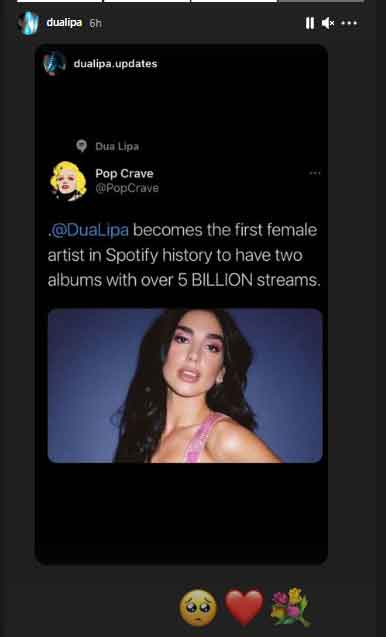
Task: Open the three-dot story options menu
Action: [349, 23]
